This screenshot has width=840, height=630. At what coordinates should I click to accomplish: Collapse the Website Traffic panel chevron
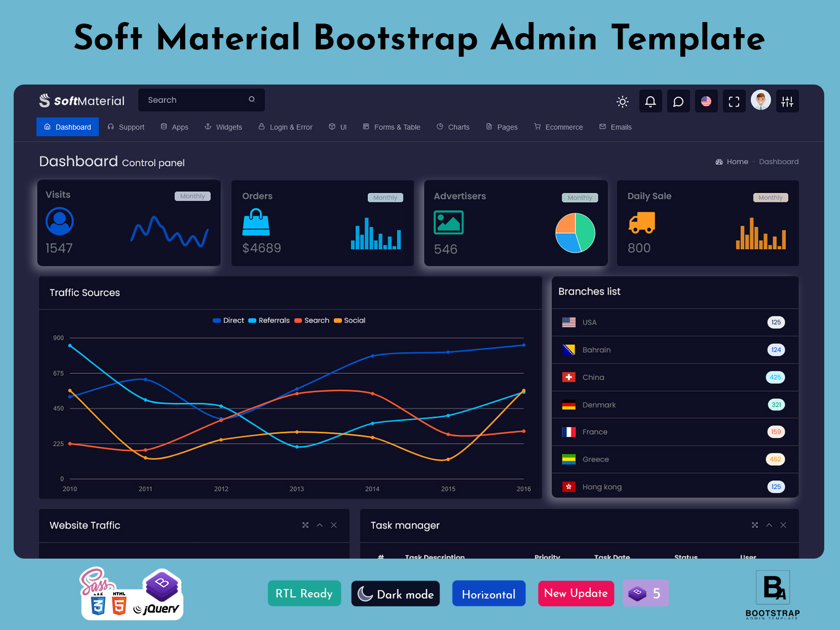(x=320, y=525)
